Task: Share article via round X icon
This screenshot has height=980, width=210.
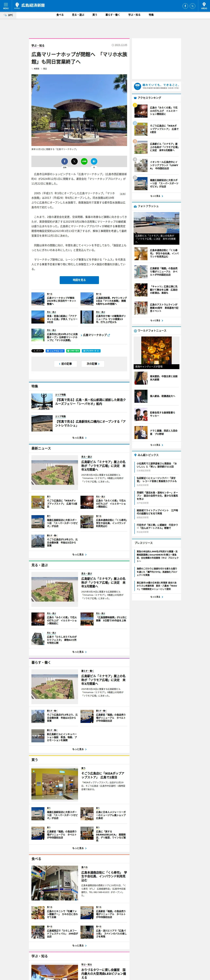Action: tap(74, 161)
